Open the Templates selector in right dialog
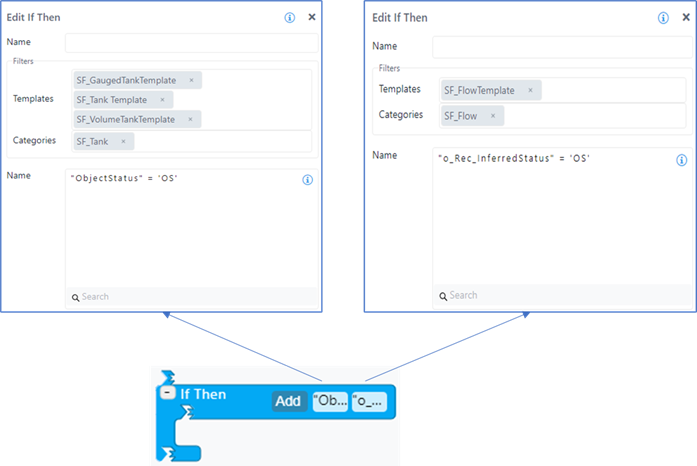The width and height of the screenshot is (697, 466). click(610, 91)
